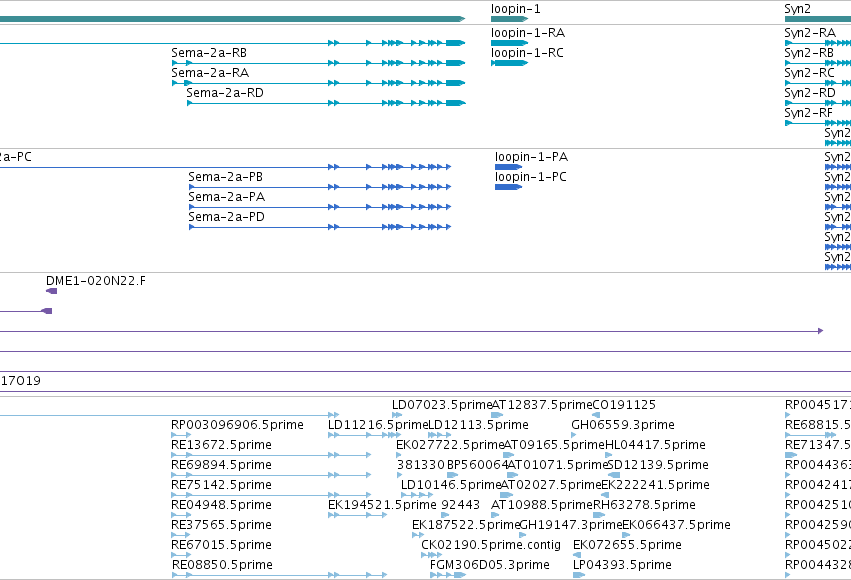Click the AT10988.5prime EST label
This screenshot has width=851, height=580.
click(542, 506)
